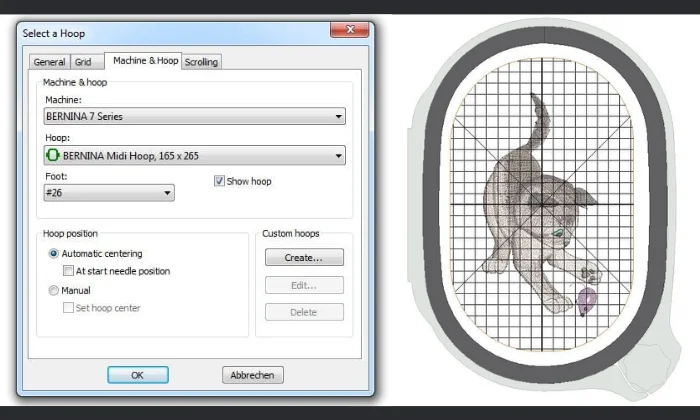The width and height of the screenshot is (700, 420).
Task: Click the green hoop icon in Hoop field
Action: point(52,155)
